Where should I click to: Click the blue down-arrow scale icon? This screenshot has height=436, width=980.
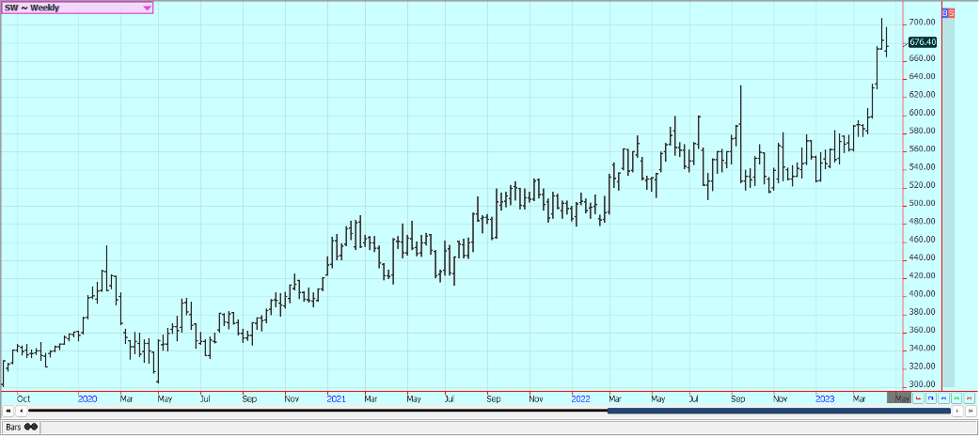[931, 398]
